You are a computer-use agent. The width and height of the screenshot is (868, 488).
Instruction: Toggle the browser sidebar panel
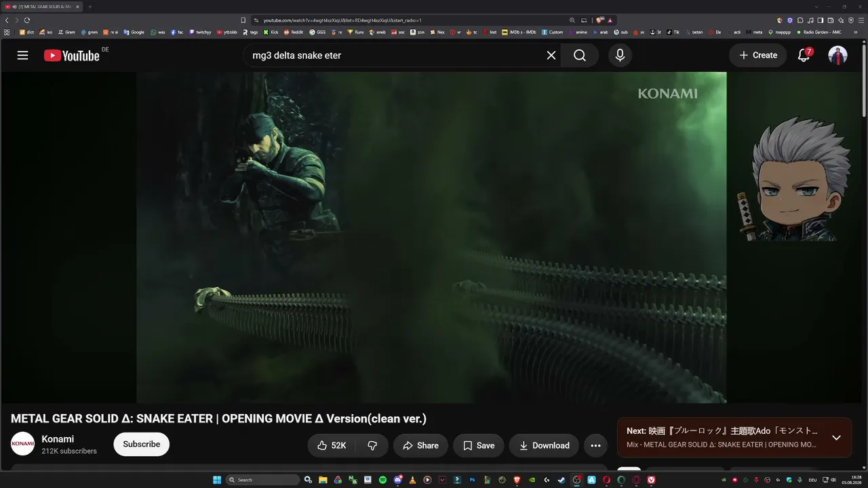[x=821, y=20]
